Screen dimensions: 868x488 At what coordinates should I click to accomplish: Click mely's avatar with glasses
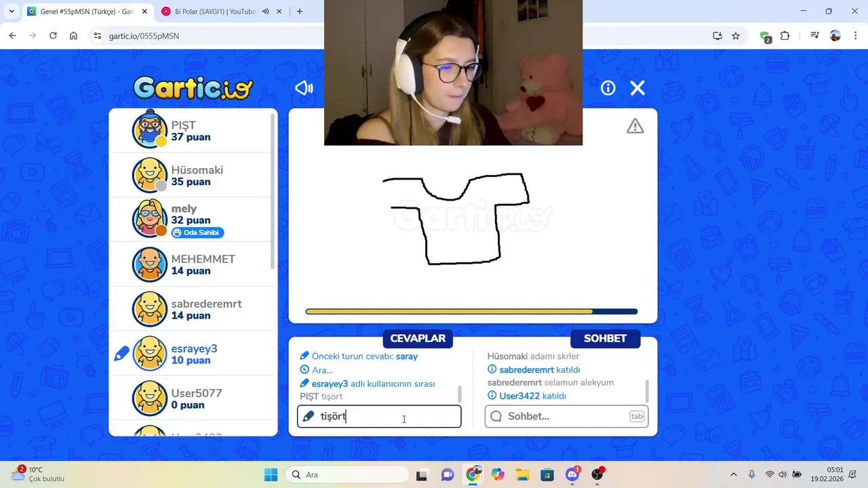149,219
